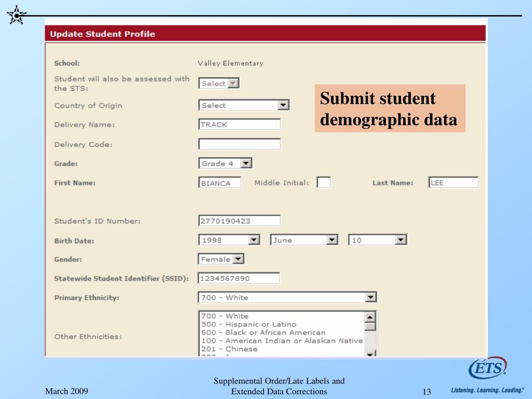Select '100 - American Indian or Alaskan Native'
532x399 pixels.
(x=282, y=341)
